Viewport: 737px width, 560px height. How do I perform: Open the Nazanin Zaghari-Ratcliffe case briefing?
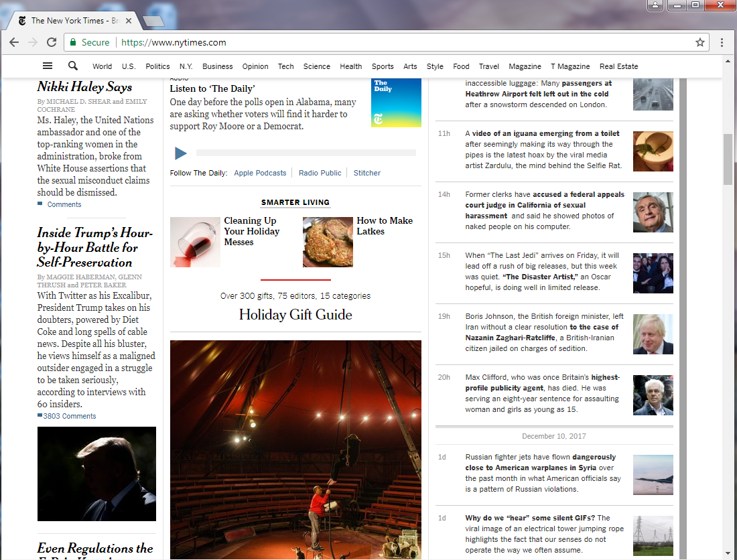[x=542, y=332]
